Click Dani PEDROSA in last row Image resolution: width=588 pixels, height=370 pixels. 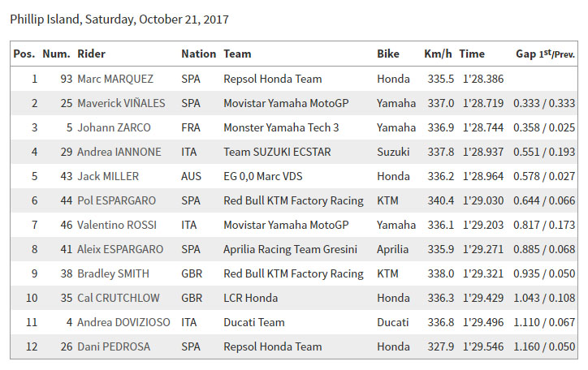tap(114, 346)
